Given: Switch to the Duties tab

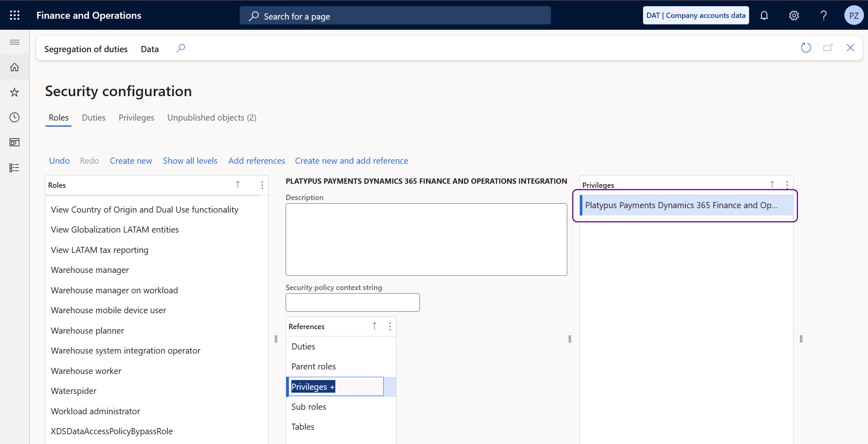Looking at the screenshot, I should [x=94, y=118].
